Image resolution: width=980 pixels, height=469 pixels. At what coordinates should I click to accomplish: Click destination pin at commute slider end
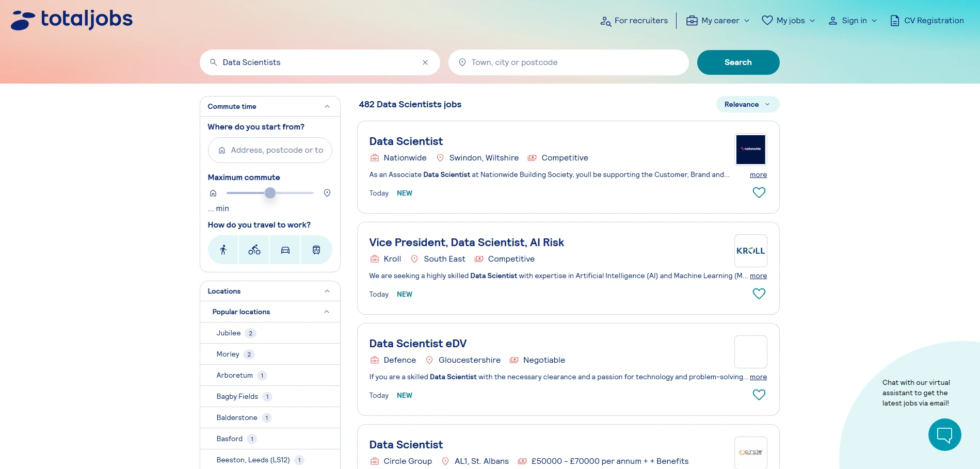click(x=327, y=193)
